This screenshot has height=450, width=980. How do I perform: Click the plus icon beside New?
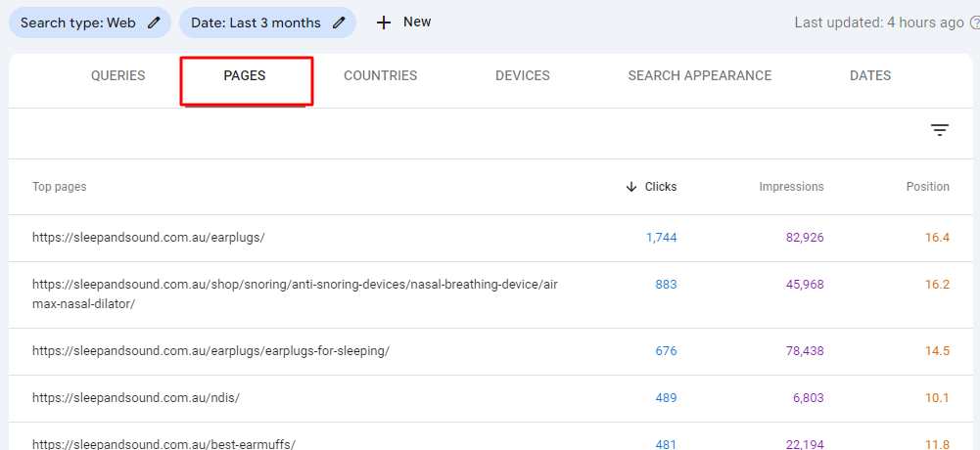[384, 23]
